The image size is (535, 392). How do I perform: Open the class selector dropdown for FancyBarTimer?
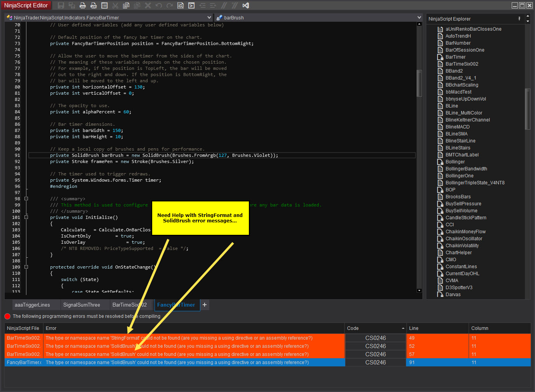click(x=209, y=17)
